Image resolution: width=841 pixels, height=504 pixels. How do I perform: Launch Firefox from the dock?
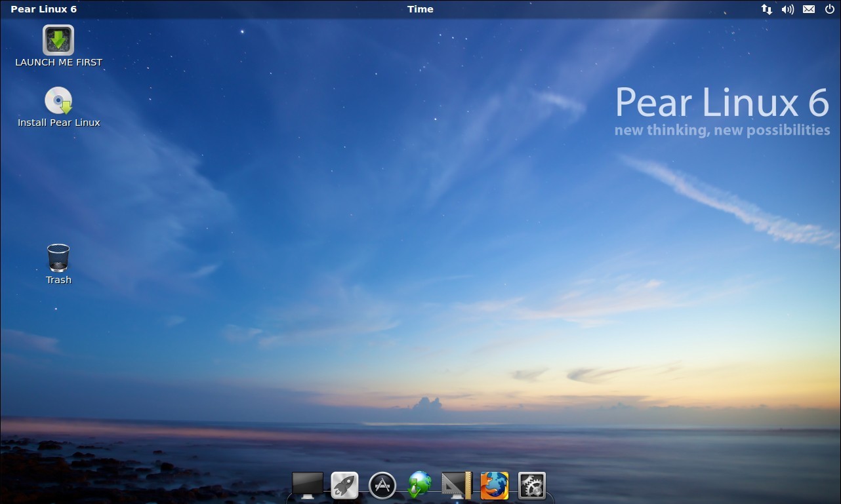(x=495, y=486)
